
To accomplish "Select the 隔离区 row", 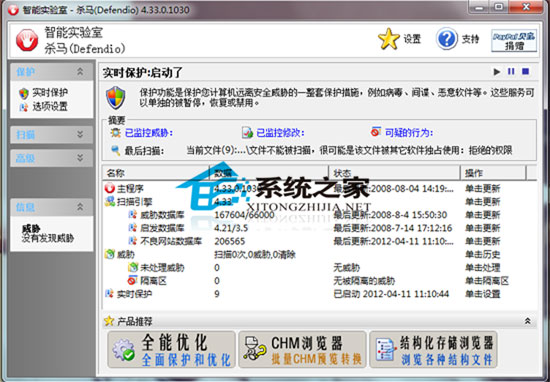I will point(319,281).
